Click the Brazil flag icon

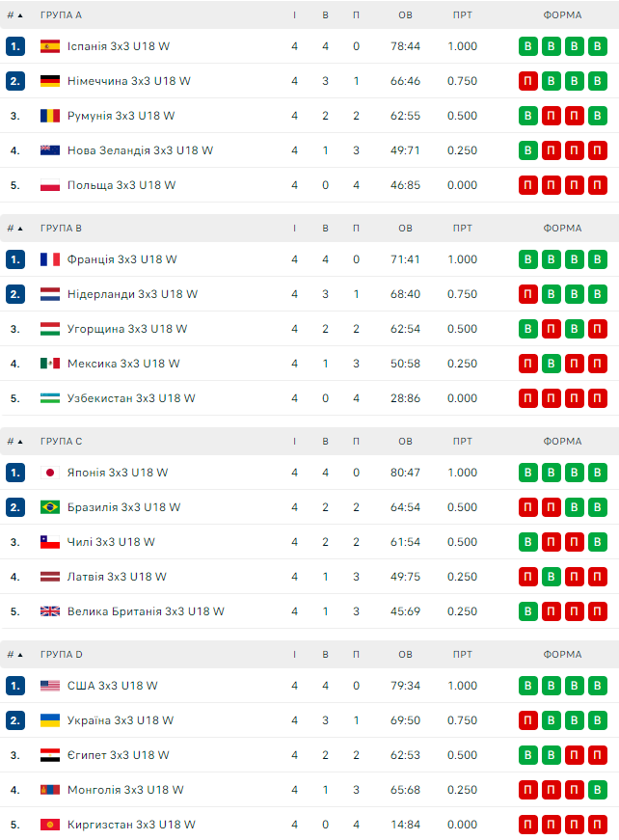click(x=50, y=507)
